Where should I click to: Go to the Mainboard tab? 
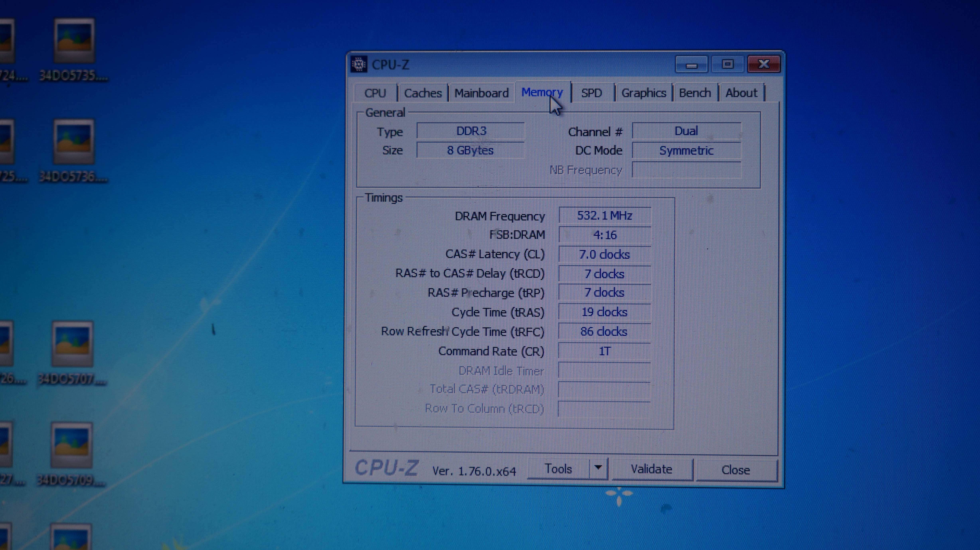coord(481,93)
